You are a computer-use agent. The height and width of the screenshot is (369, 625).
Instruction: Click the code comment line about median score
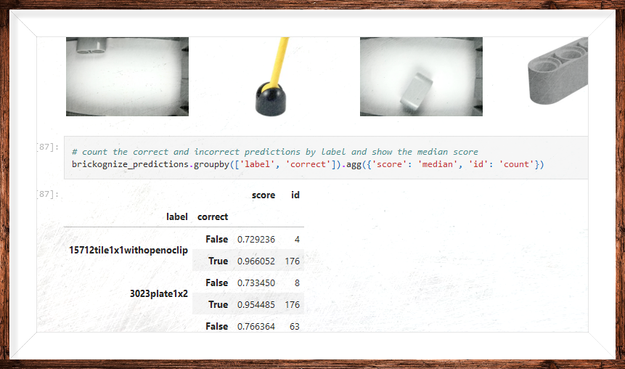pyautogui.click(x=275, y=152)
